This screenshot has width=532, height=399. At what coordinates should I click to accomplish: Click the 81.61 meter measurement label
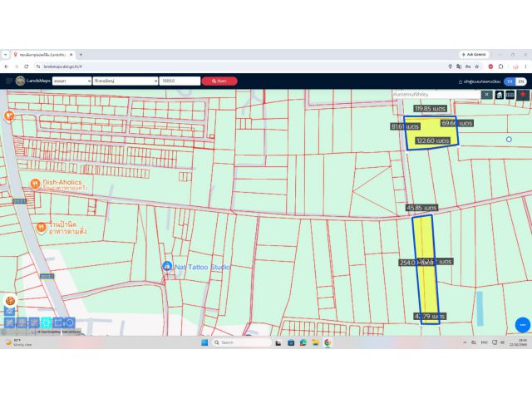click(x=406, y=126)
